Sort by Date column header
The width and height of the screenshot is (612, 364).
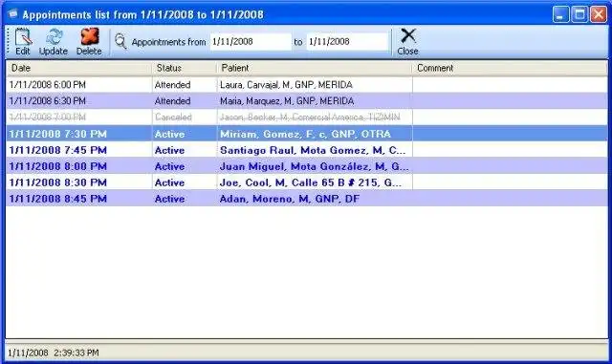78,68
